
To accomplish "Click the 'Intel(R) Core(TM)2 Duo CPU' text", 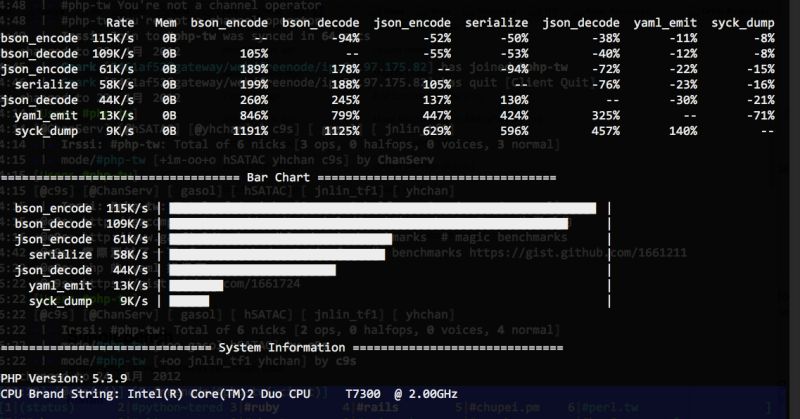I will 219,394.
